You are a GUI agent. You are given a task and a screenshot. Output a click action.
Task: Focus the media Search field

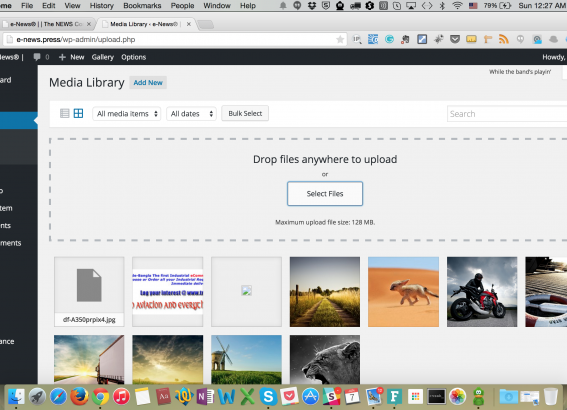pos(507,114)
